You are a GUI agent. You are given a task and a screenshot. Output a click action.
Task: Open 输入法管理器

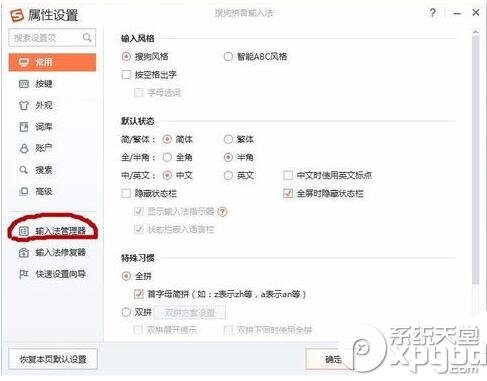coord(52,231)
